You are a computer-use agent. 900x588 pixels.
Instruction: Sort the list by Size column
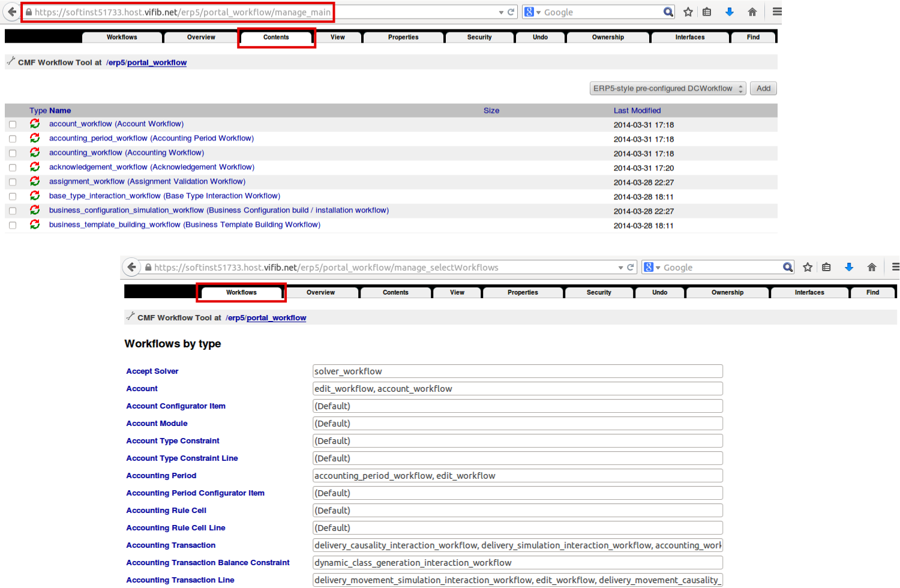pos(491,110)
